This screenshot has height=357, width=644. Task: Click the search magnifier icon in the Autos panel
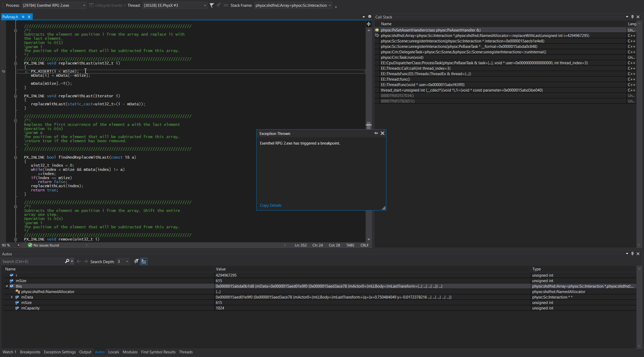click(67, 261)
